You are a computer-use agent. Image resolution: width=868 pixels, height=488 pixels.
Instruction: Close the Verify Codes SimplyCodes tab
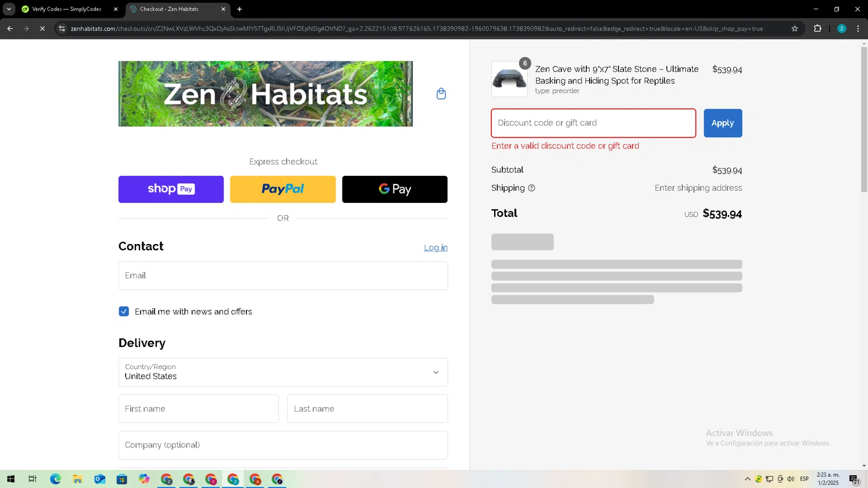click(x=116, y=9)
